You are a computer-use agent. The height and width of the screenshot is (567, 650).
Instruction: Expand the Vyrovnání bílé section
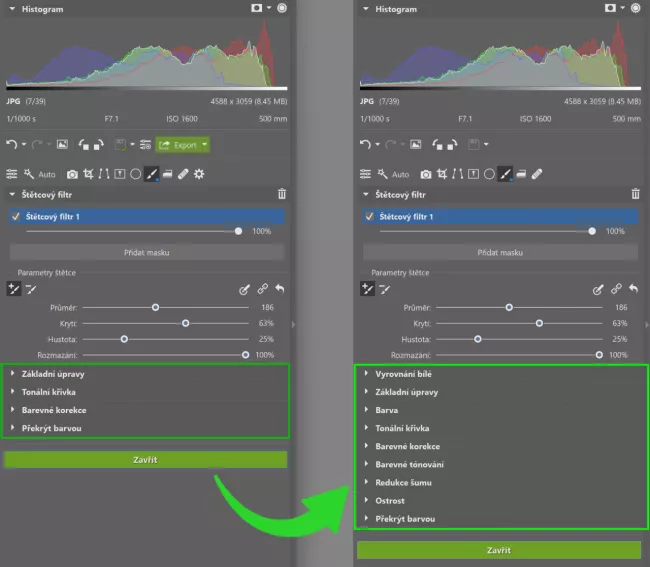tap(404, 374)
